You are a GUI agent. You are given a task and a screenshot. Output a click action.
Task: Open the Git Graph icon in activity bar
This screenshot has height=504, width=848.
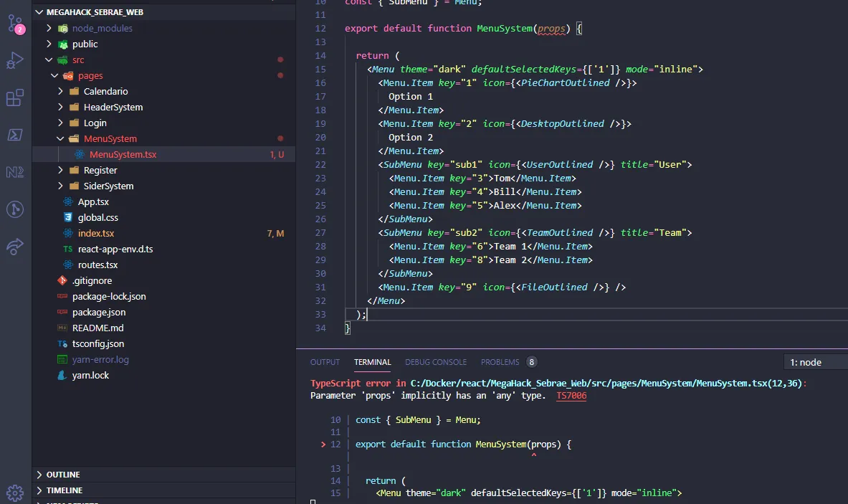click(14, 209)
